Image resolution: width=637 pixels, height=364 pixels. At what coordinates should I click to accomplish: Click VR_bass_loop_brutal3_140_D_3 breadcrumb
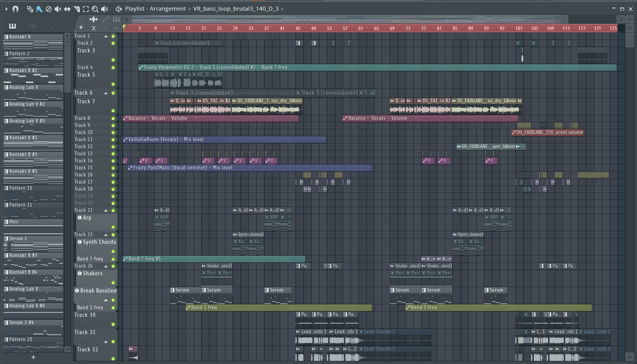236,9
